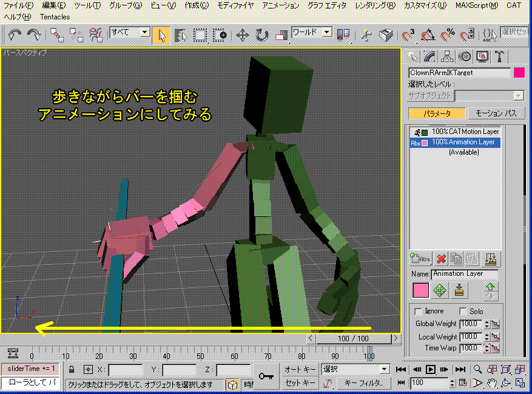Select the Unlink Selection tool

pyautogui.click(x=76, y=35)
